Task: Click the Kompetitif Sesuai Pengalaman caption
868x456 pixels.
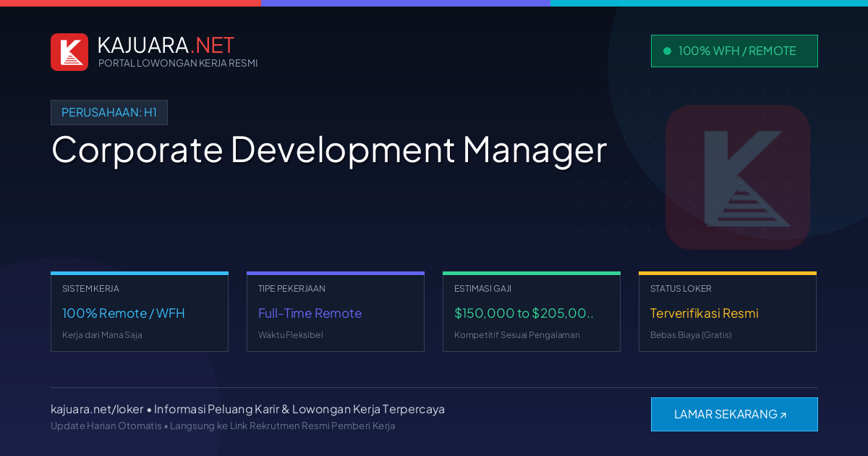Action: (517, 335)
